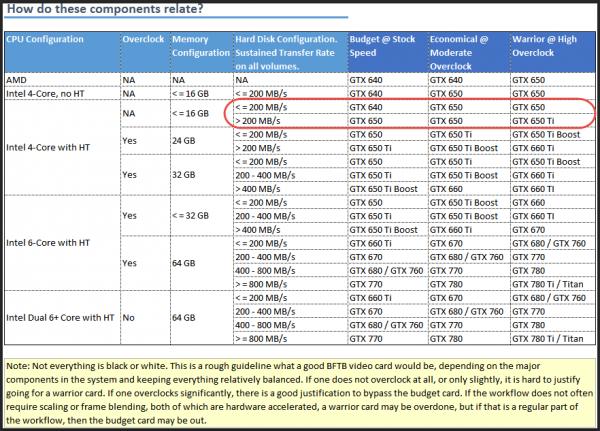Click the yellow note paragraph starting 'Note: Not everything'
600x431 pixels.
pyautogui.click(x=300, y=393)
